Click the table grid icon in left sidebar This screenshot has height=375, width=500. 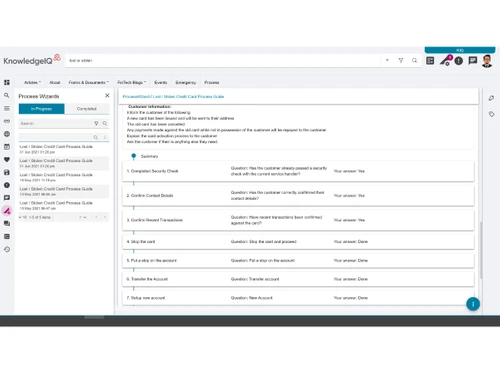(7, 236)
